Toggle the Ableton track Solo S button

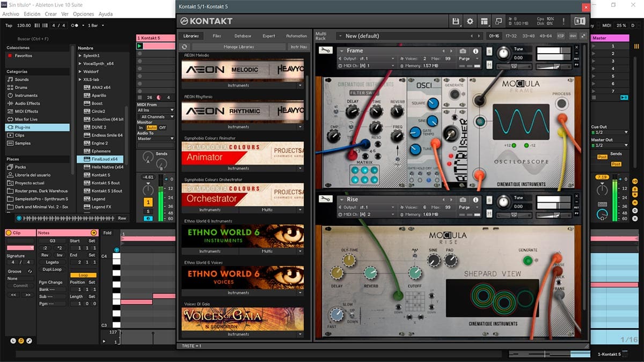coord(148,211)
